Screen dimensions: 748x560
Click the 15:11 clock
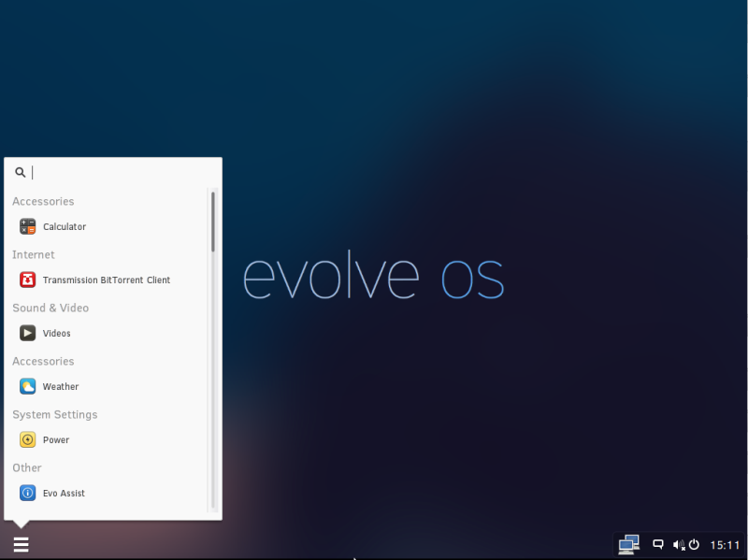(x=725, y=545)
